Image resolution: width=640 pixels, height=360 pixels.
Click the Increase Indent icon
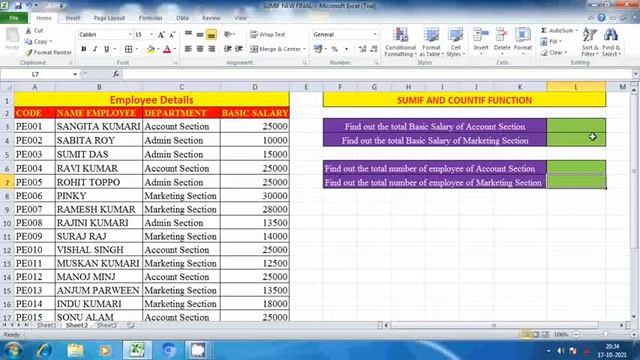(x=239, y=49)
